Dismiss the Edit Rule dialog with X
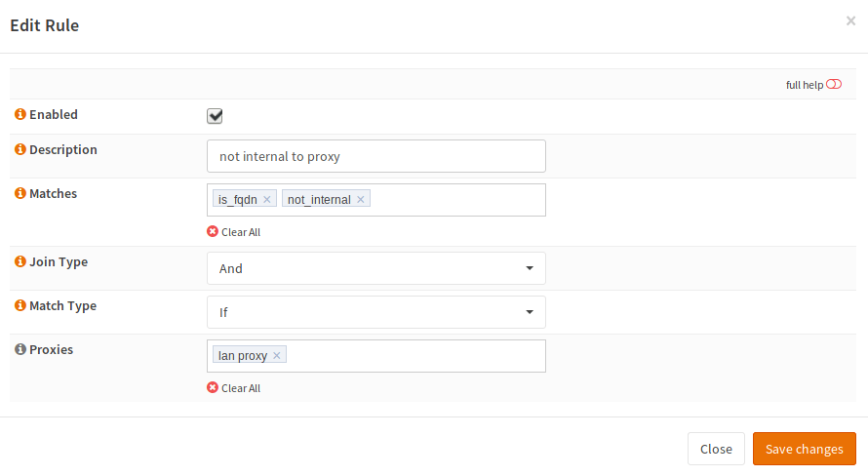Image resolution: width=868 pixels, height=476 pixels. [850, 20]
